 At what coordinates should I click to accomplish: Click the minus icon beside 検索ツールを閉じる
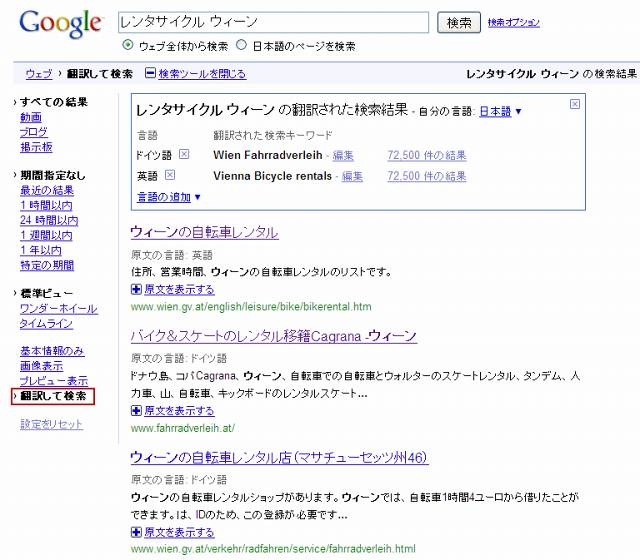click(x=150, y=73)
